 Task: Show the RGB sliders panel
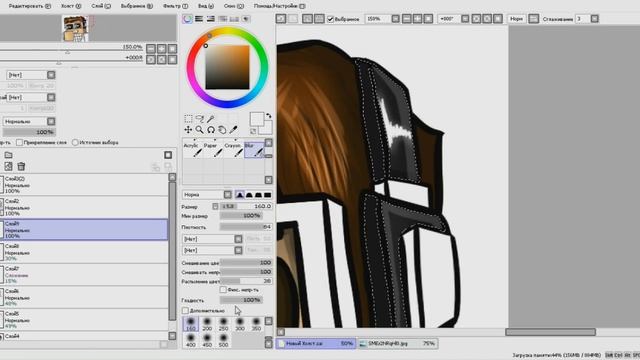click(199, 19)
